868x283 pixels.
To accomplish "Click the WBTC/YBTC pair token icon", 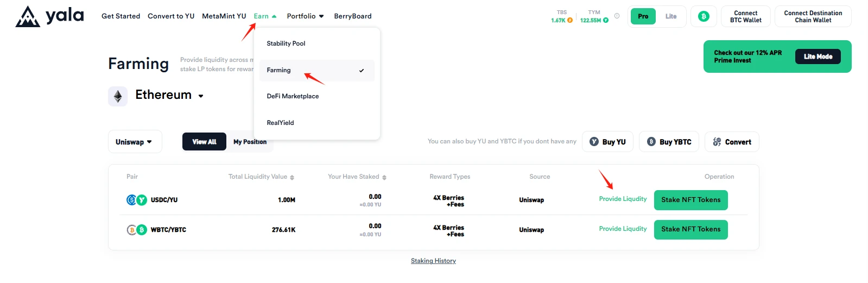I will 136,230.
